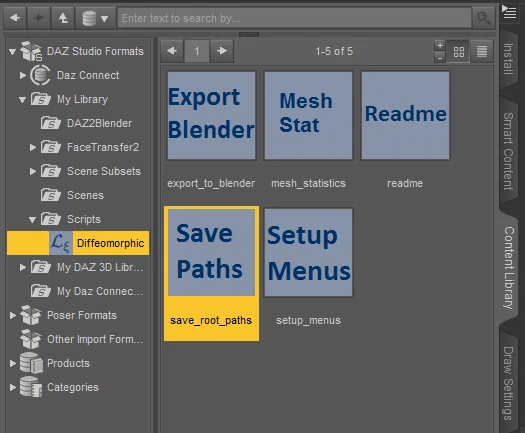
Task: Click the export_to_blender file label
Action: [x=211, y=183]
